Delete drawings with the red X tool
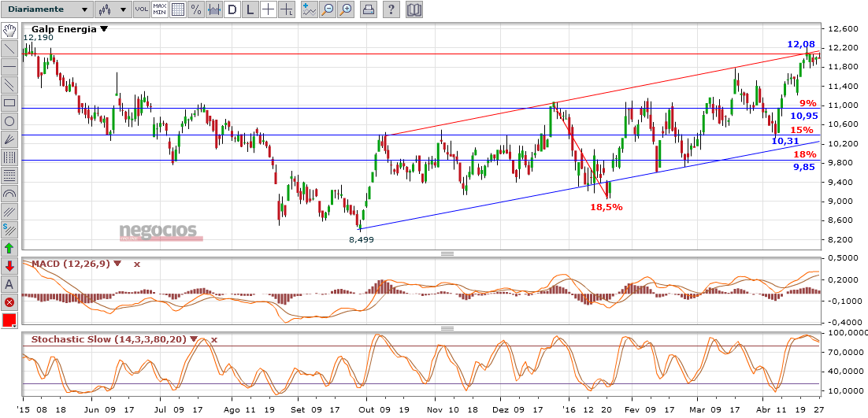The height and width of the screenshot is (418, 868). coord(9,302)
